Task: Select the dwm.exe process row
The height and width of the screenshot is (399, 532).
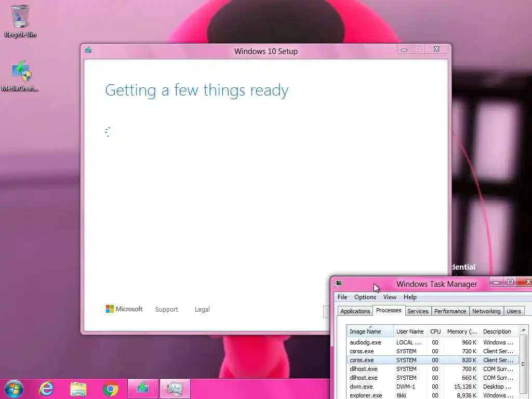Action: pyautogui.click(x=433, y=387)
